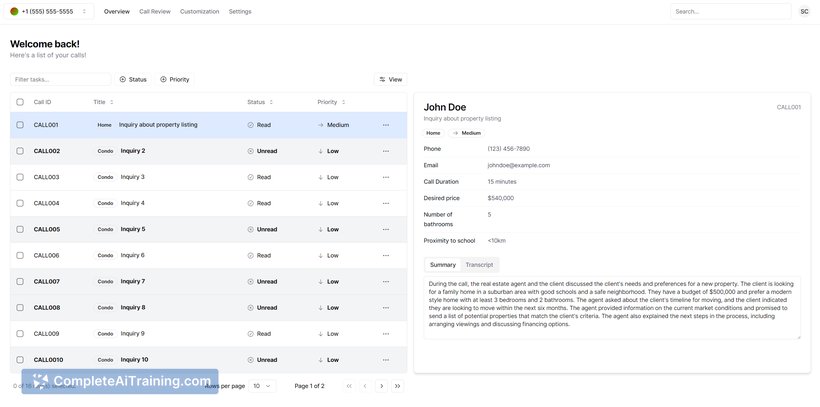The image size is (820, 407).
Task: Open row actions menu for CALL008
Action: [x=385, y=308]
